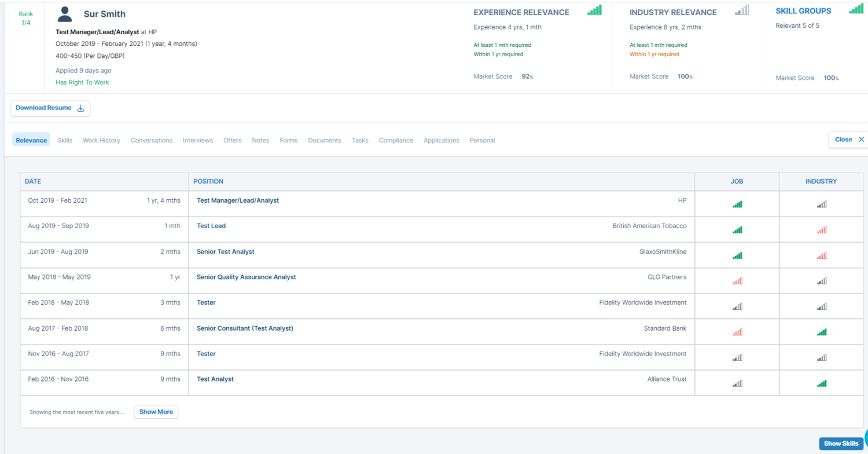The image size is (868, 454).
Task: Click the Show Skills button
Action: [841, 444]
